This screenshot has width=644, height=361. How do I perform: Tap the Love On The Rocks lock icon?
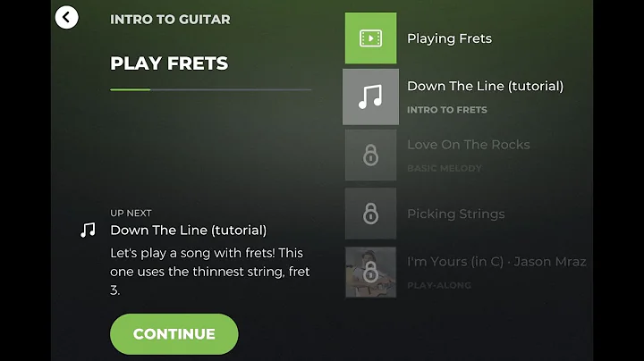[370, 155]
